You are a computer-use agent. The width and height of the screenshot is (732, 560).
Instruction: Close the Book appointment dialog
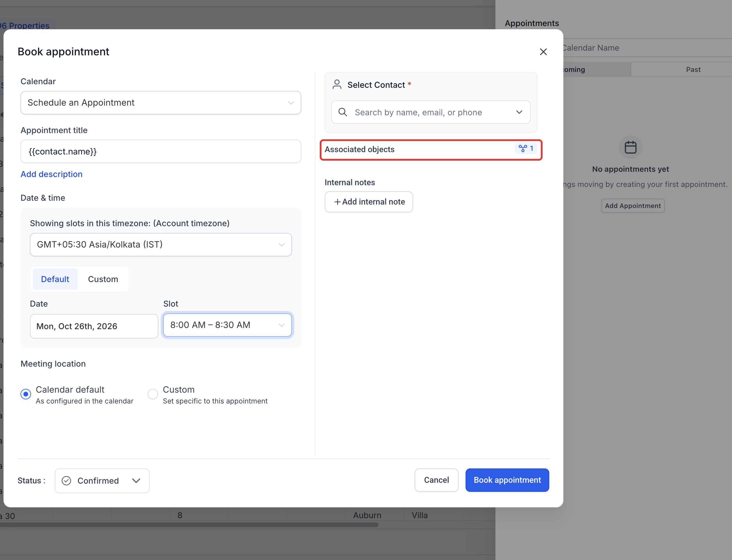click(543, 52)
